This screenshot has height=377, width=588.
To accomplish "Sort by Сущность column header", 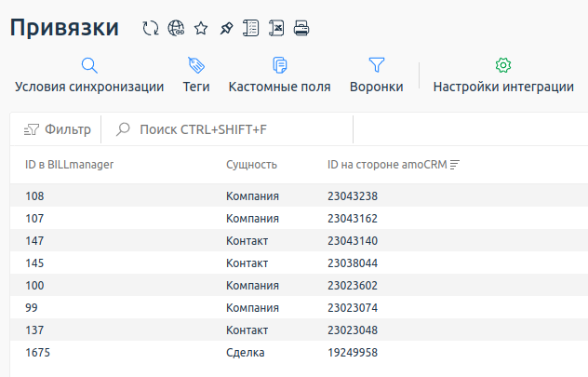I will [251, 165].
